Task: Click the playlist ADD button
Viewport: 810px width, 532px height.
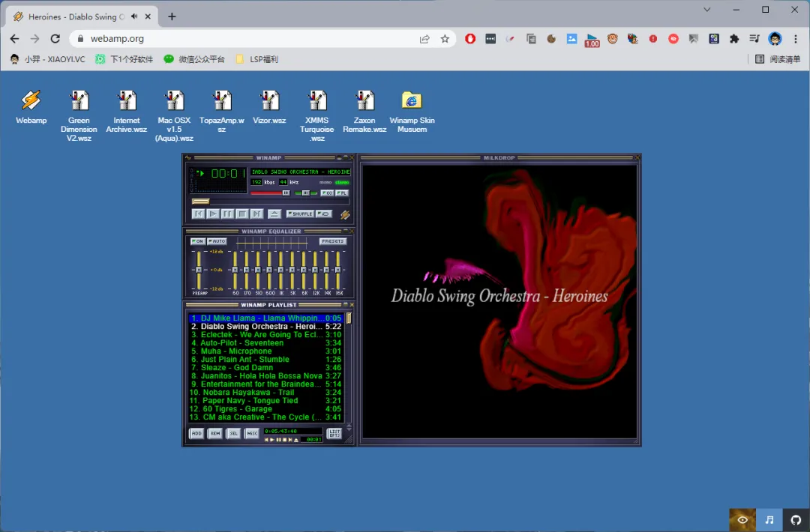Action: 196,433
